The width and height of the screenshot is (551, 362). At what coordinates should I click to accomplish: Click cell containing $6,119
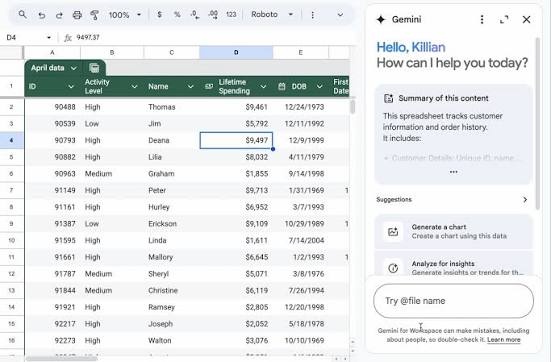pos(236,291)
